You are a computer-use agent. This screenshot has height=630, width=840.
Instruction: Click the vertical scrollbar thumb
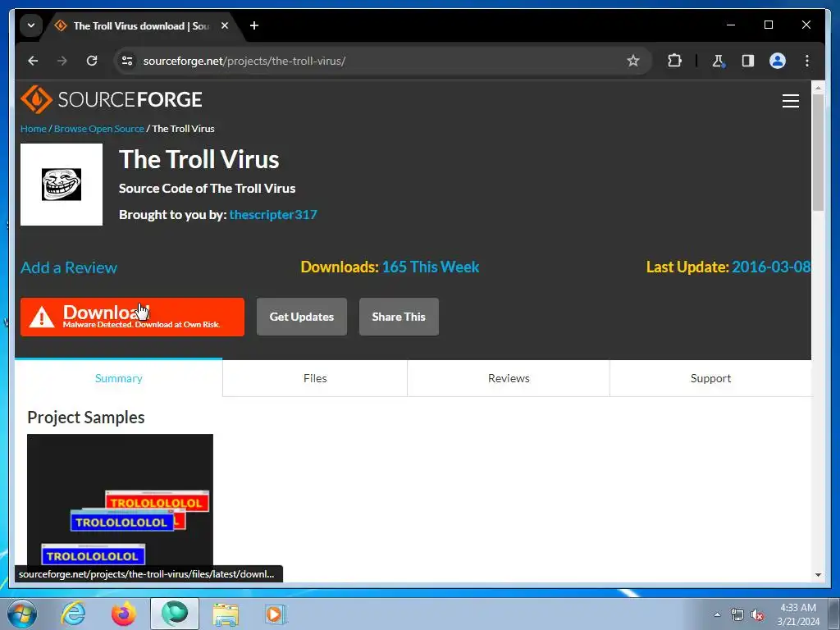tap(818, 153)
